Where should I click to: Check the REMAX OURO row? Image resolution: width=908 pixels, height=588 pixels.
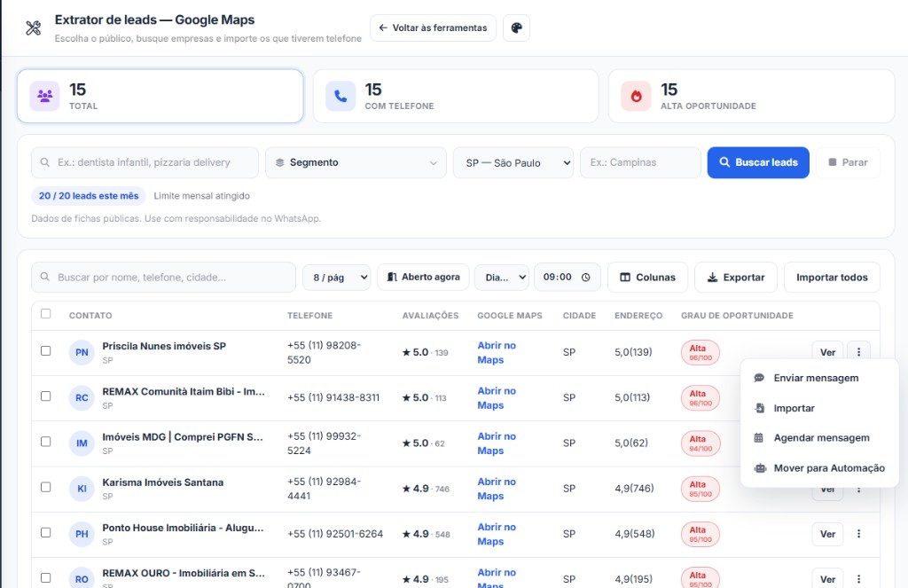(46, 577)
